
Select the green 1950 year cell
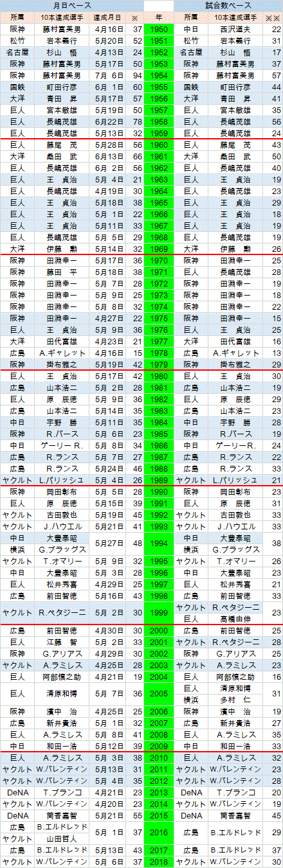pos(159,30)
